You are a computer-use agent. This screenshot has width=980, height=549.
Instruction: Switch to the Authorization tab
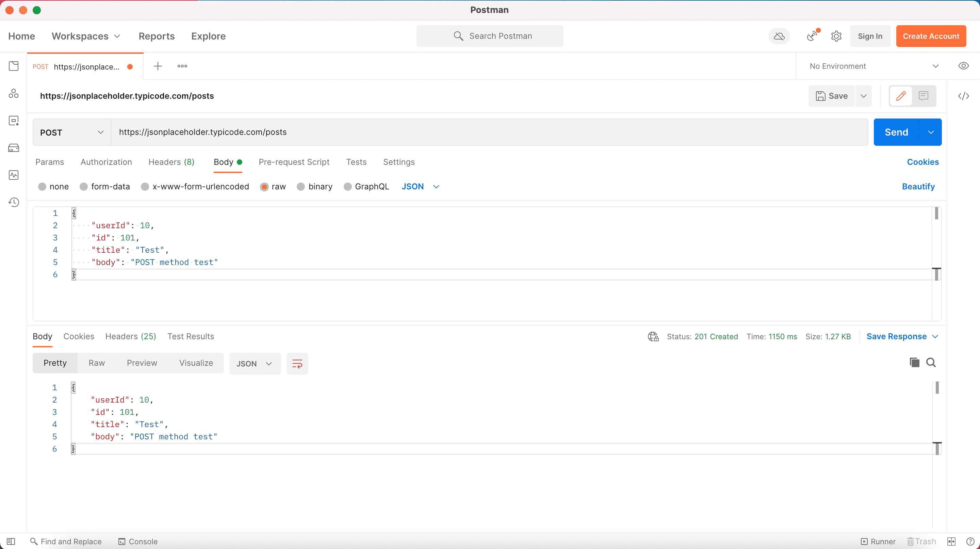(106, 162)
